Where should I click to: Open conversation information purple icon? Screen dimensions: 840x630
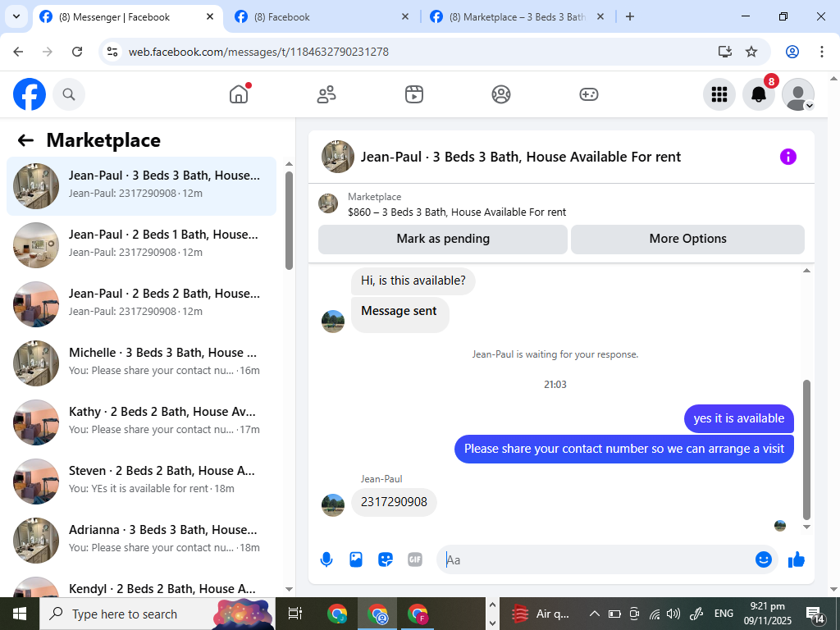tap(788, 157)
